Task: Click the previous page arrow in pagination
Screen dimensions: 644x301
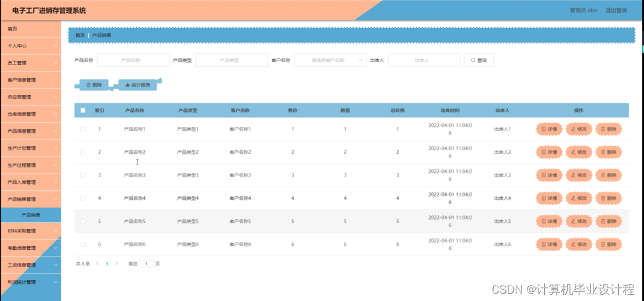Action: point(97,263)
